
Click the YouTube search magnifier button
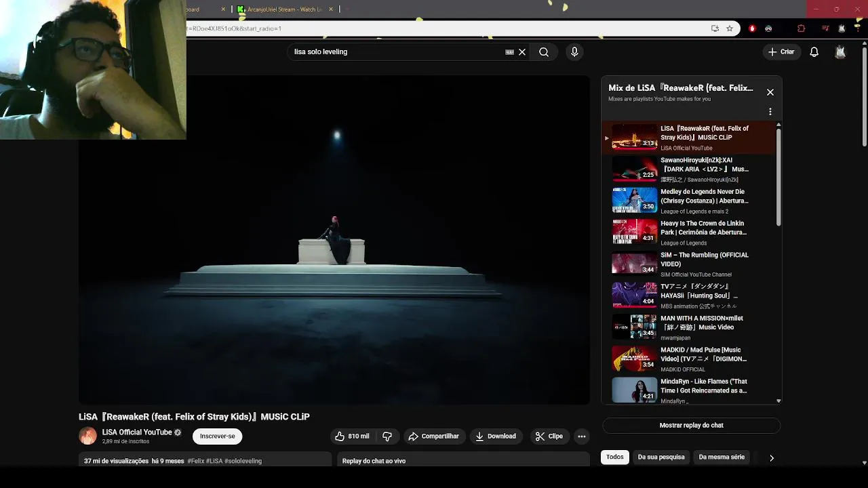pos(544,52)
